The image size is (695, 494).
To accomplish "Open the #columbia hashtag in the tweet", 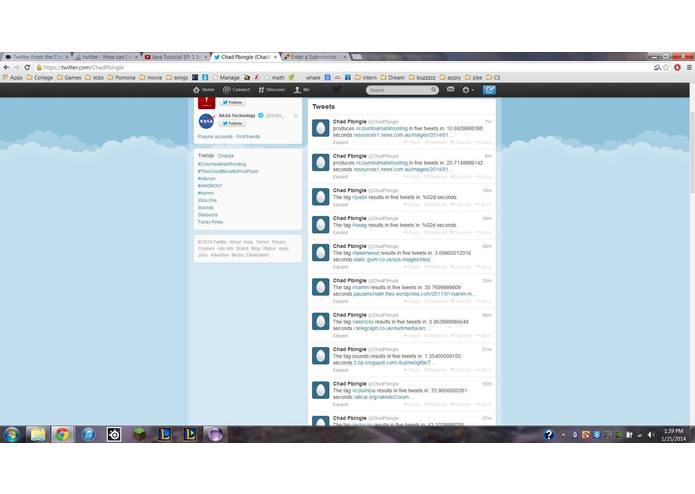I will coord(363,391).
